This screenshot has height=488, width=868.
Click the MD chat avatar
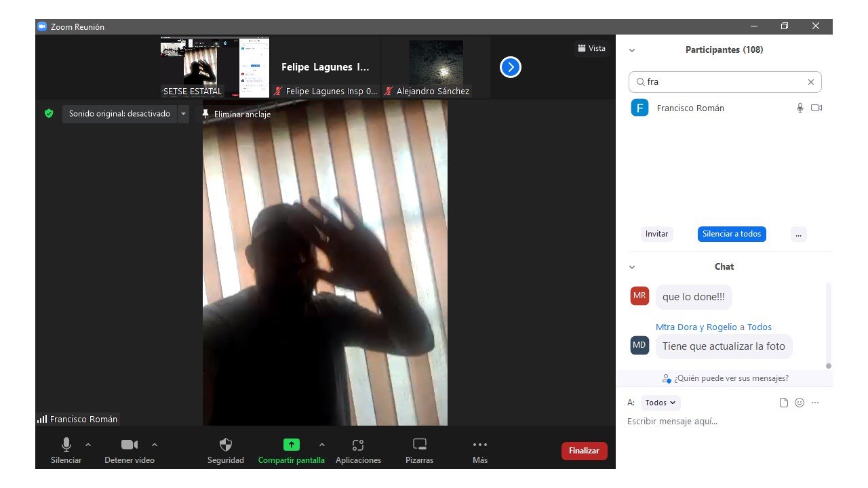[639, 345]
